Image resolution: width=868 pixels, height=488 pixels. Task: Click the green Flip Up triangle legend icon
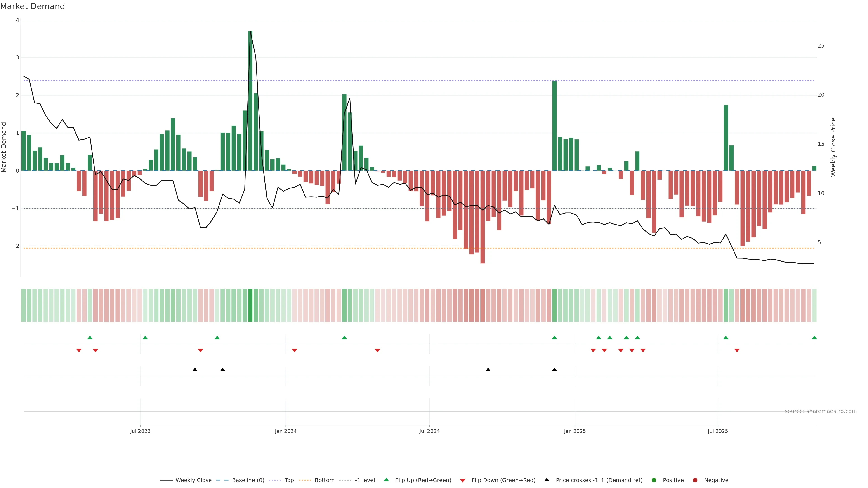click(x=386, y=480)
